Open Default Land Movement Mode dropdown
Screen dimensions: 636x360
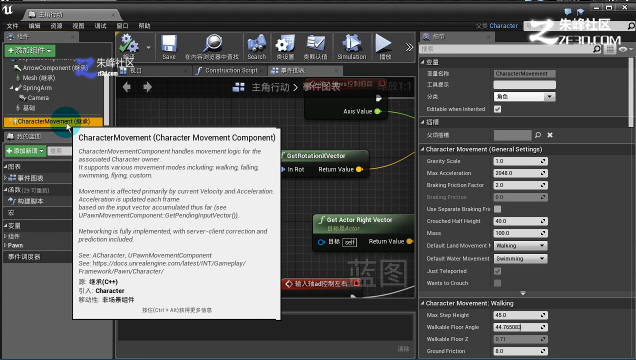[520, 246]
